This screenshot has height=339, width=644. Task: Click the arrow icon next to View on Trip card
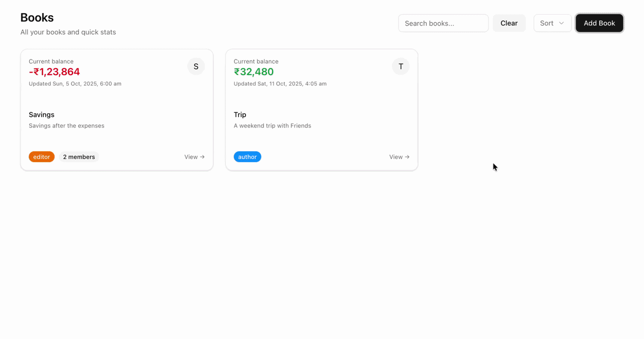408,157
